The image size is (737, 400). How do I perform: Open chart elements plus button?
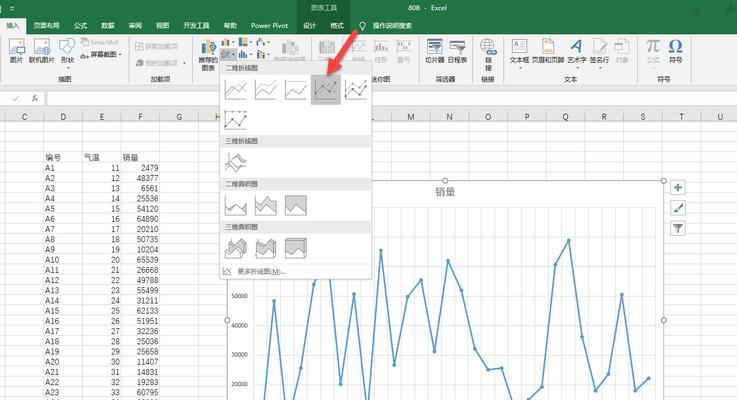[678, 188]
